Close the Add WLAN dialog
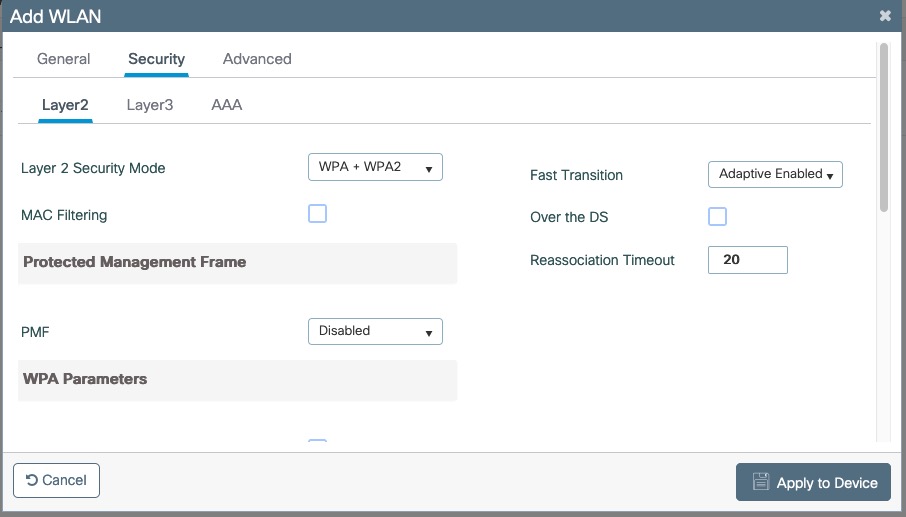906x517 pixels. (x=885, y=17)
